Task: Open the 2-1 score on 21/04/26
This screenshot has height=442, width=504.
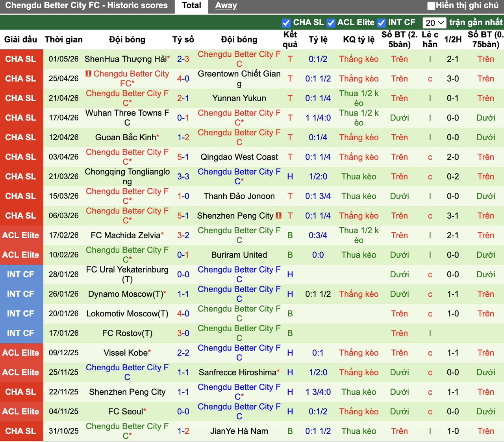Action: tap(183, 98)
